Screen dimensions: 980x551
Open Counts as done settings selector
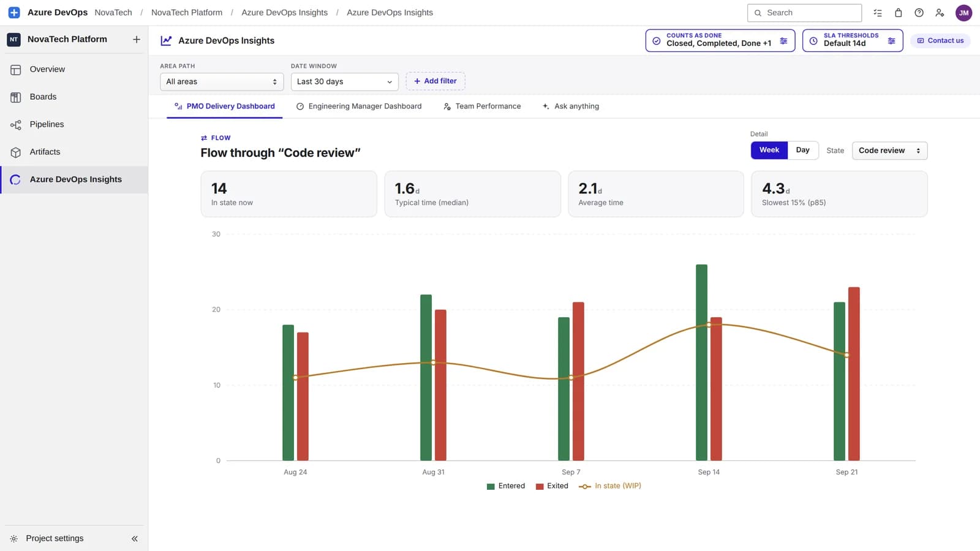coord(720,41)
